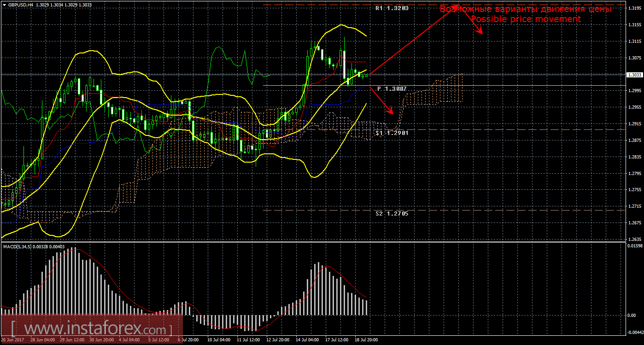Click the 'Possible price movement' annotation text
This screenshot has height=345, width=644.
click(526, 19)
